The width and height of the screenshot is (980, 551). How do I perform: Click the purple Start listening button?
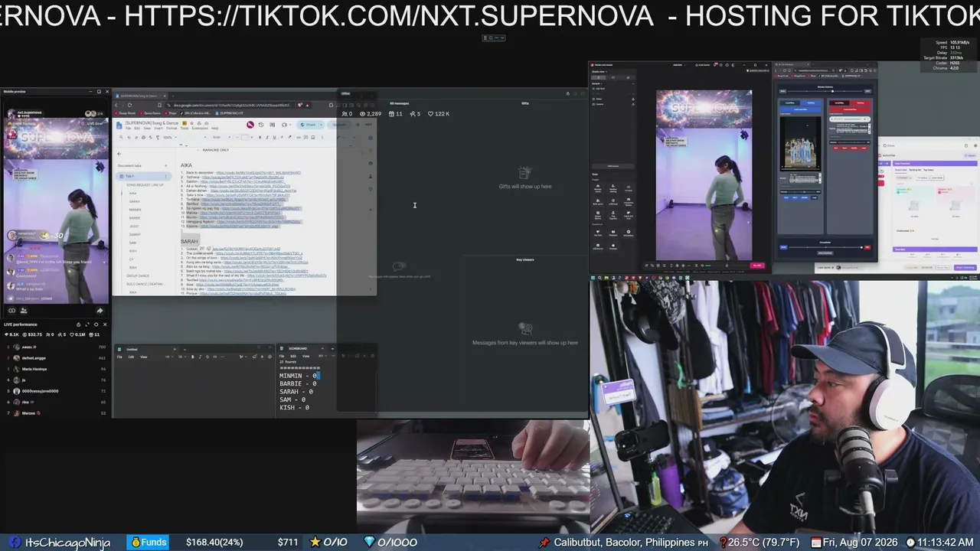[x=965, y=268]
